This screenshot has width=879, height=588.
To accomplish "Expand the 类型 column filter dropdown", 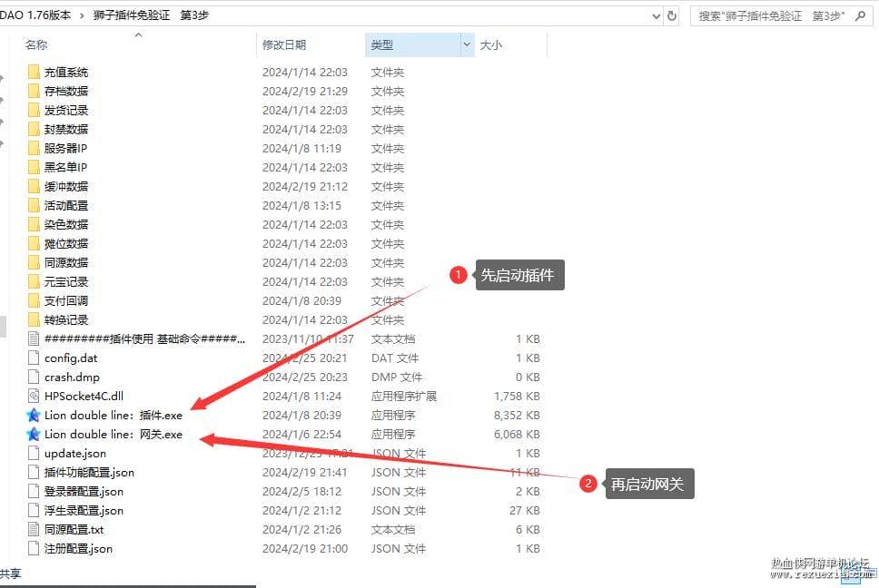I will coord(467,44).
